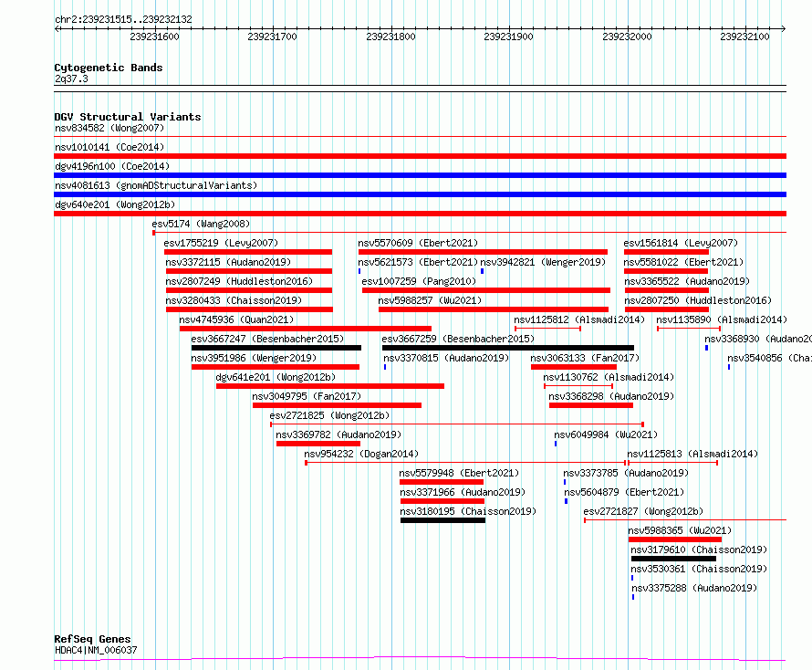Click nsv3063133 (Fan2017) label

[585, 358]
